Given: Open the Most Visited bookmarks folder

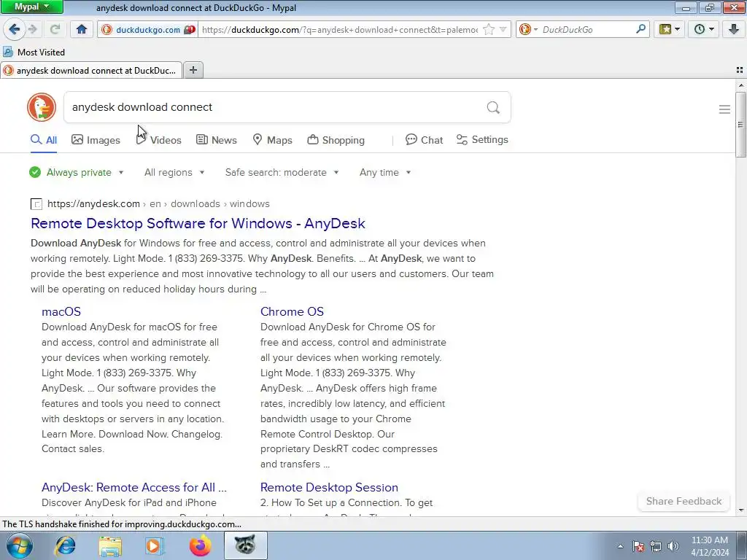Looking at the screenshot, I should tap(34, 52).
